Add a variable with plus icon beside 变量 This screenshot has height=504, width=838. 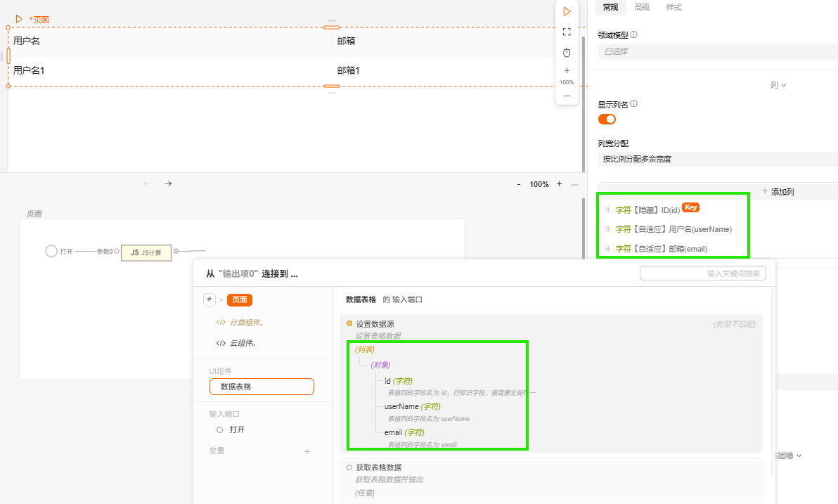[x=307, y=451]
